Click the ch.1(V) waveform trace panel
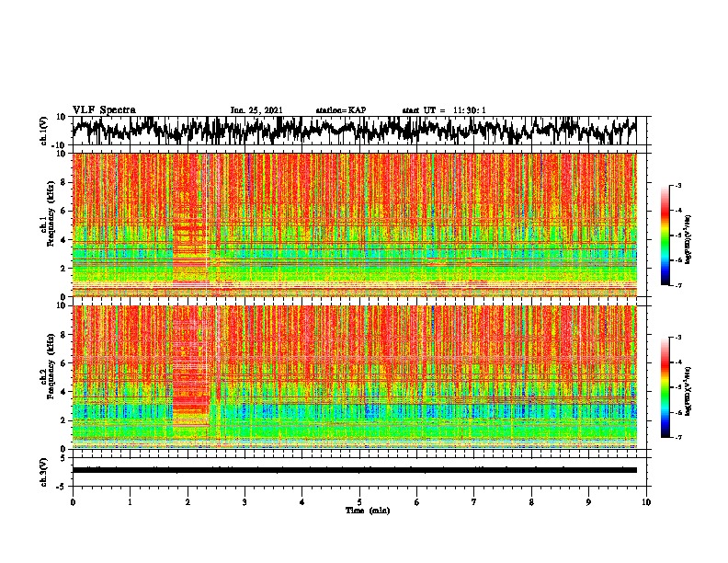Viewport: 728px width, 563px height. pos(359,131)
